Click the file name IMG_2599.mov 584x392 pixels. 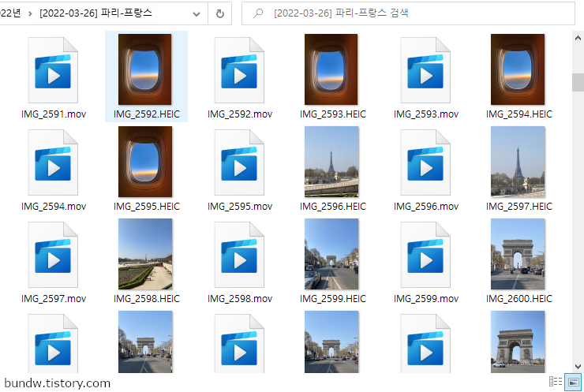point(426,299)
